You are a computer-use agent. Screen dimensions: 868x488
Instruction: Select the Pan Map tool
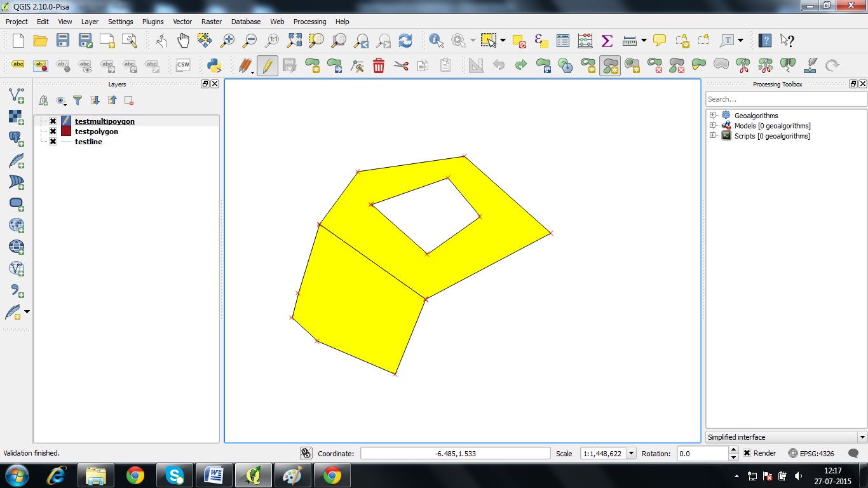coord(183,40)
